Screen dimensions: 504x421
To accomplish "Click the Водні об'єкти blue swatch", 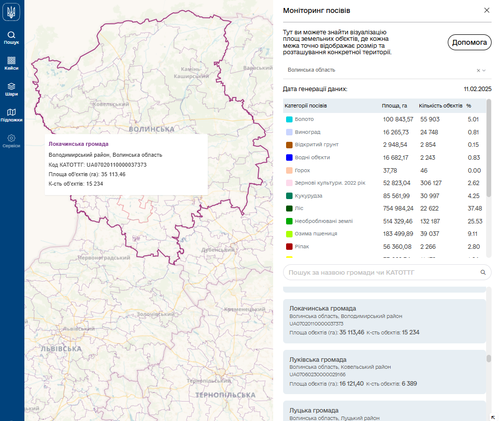I will pos(289,157).
